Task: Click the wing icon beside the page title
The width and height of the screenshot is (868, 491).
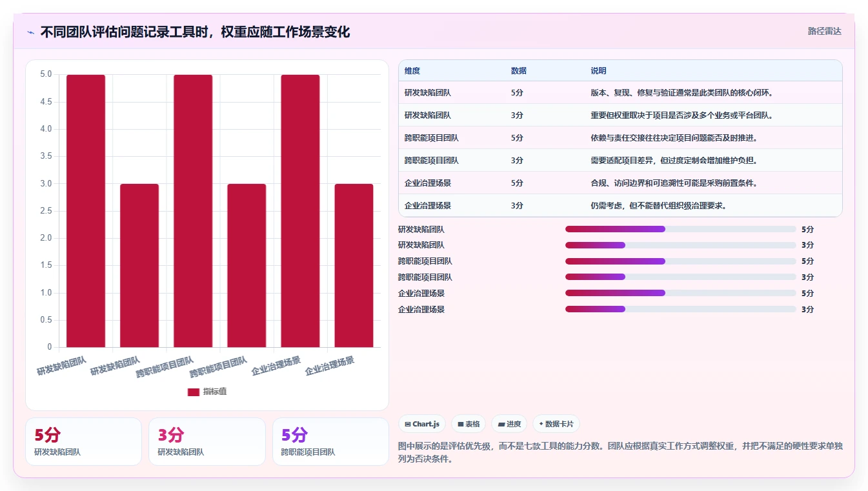Action: pyautogui.click(x=31, y=32)
